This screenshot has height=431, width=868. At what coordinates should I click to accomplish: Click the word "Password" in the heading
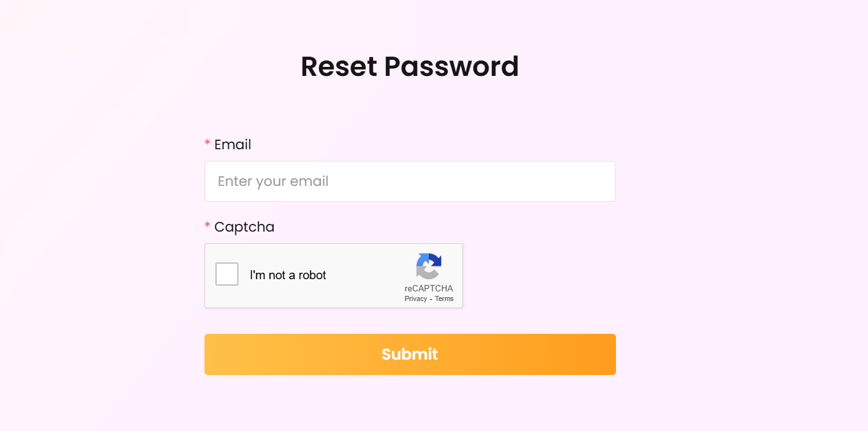coord(451,66)
